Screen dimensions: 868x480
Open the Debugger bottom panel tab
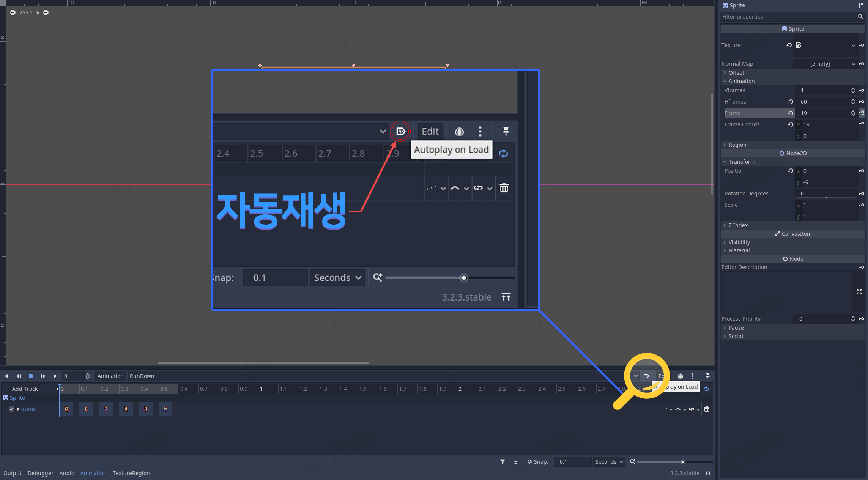point(40,473)
